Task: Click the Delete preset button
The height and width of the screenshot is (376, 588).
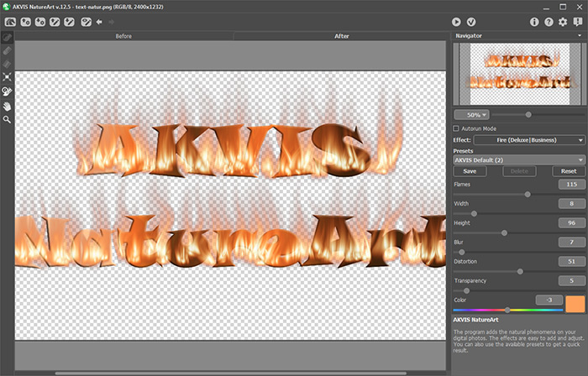Action: (x=519, y=171)
